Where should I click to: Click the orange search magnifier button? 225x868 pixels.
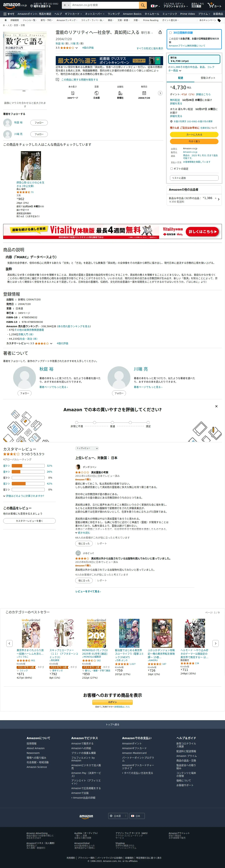pos(143,5)
